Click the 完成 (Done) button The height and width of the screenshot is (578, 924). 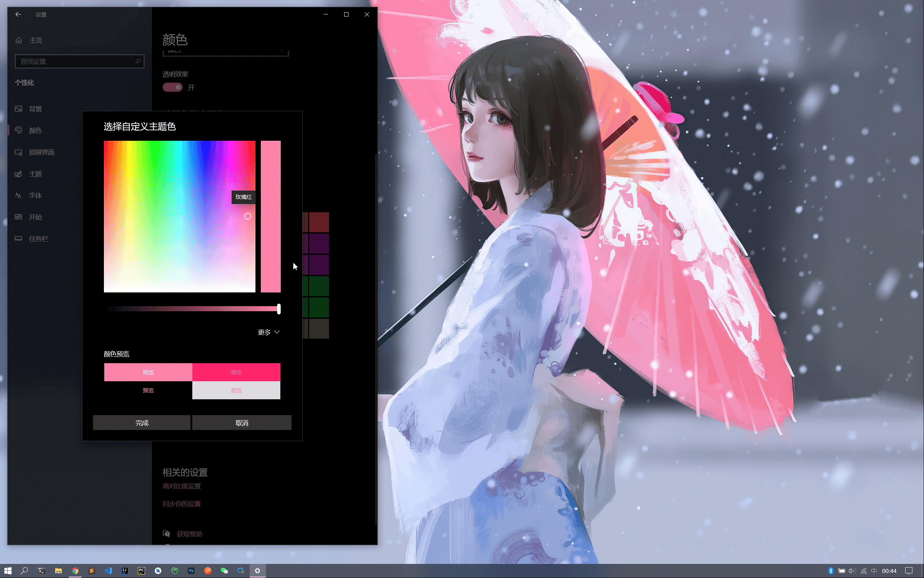(142, 422)
